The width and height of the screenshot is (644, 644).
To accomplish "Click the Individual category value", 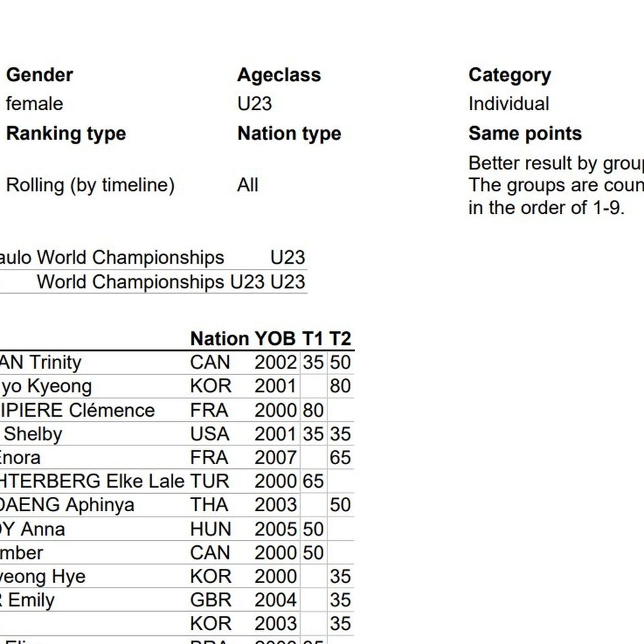I will (x=508, y=104).
